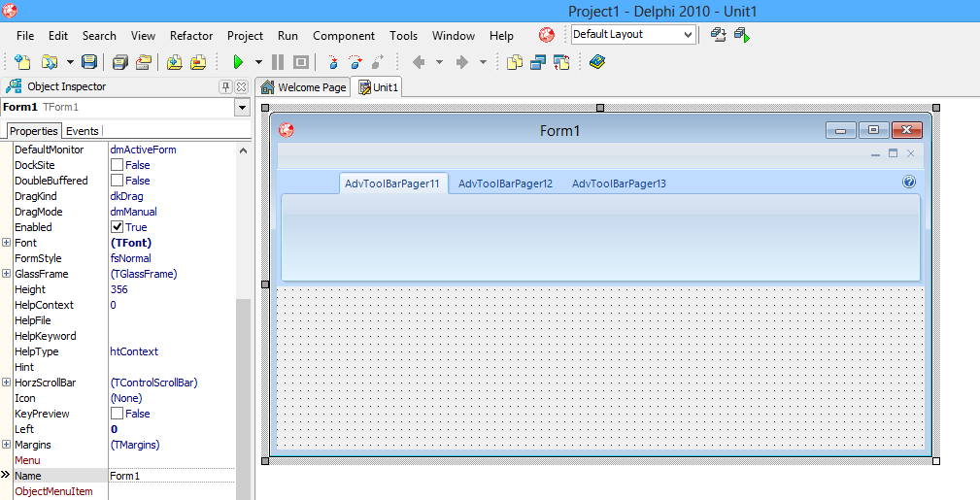Click the Open Project toolbar icon
The image size is (980, 500).
click(144, 62)
